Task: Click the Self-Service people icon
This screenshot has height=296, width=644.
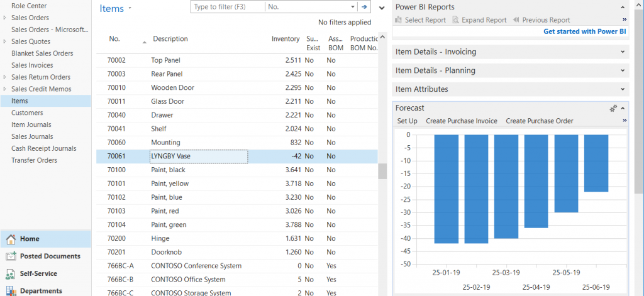Action: (x=11, y=274)
